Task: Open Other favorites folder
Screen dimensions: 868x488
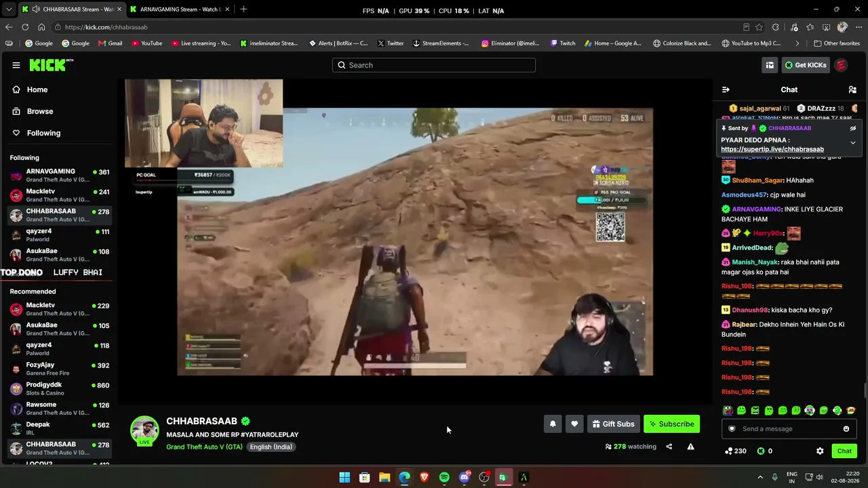Action: (x=837, y=43)
